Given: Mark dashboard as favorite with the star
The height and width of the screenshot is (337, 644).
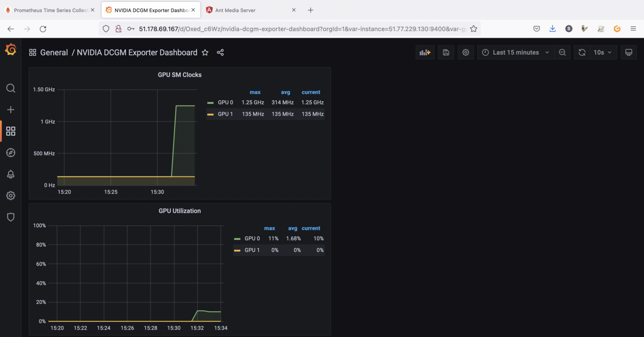Looking at the screenshot, I should tap(205, 52).
